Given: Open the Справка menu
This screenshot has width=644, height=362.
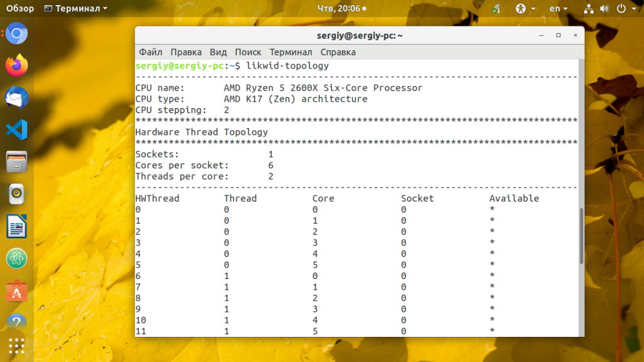Looking at the screenshot, I should click(338, 52).
